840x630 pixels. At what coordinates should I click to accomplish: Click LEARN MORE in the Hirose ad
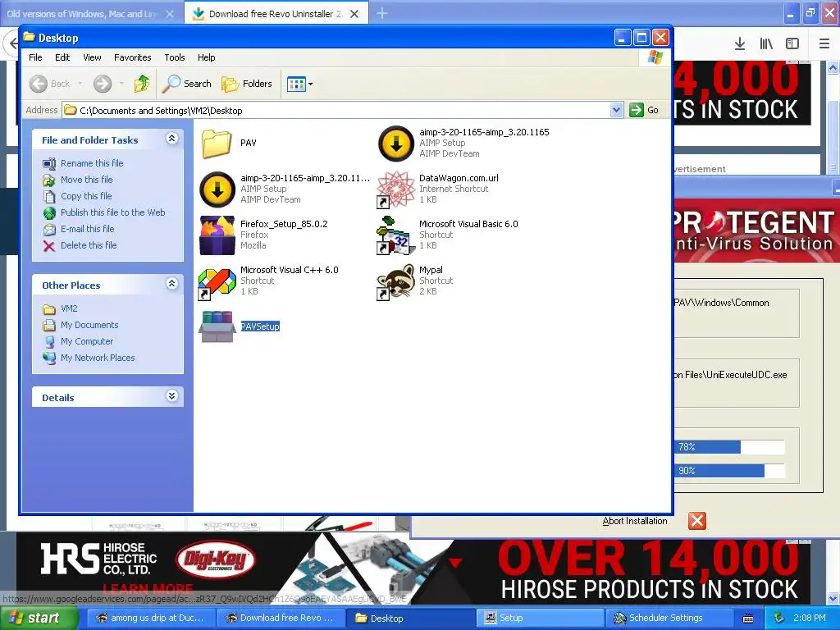148,589
